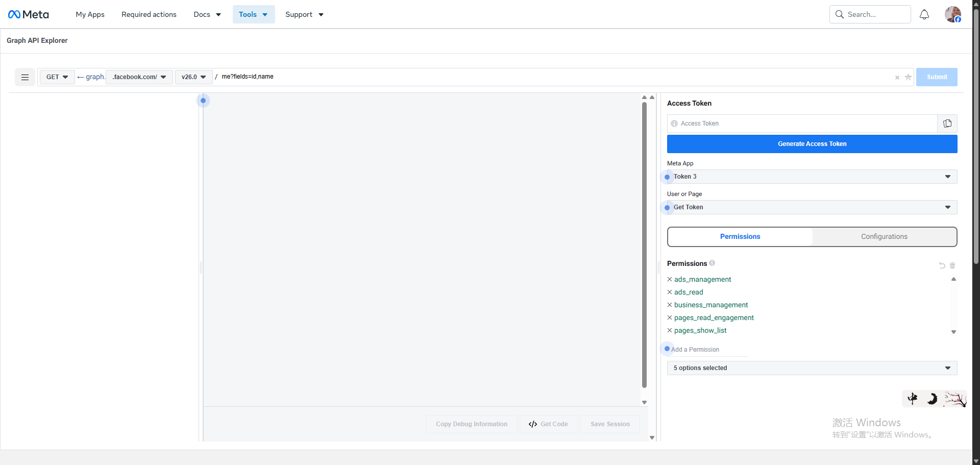Expand the v26.0 version dropdown
This screenshot has height=465, width=980.
[x=193, y=77]
